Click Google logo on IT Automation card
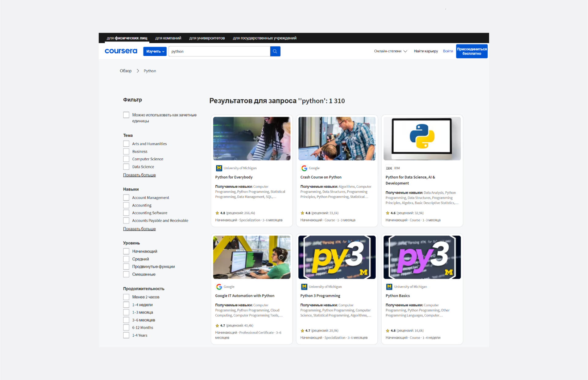 [219, 287]
